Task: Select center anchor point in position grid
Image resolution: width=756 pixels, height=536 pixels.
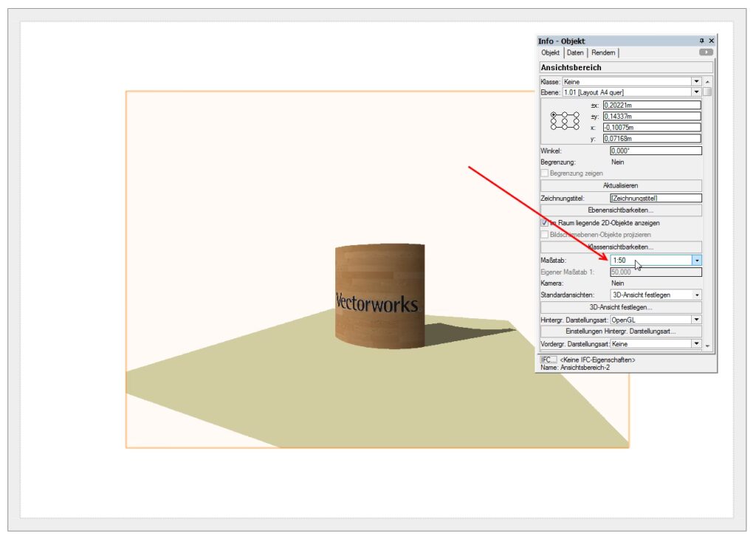Action: (564, 121)
